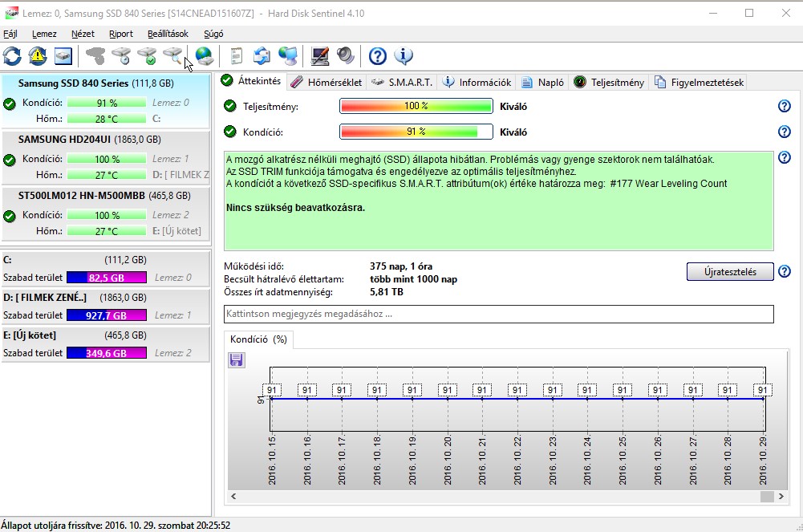Click the 28 °C temperature bar of Samsung SSD

click(107, 119)
